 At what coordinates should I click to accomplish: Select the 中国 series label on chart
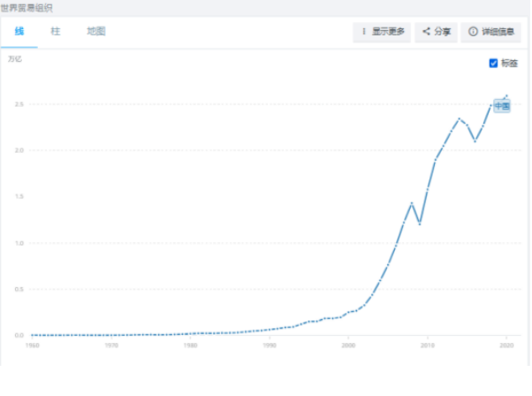pyautogui.click(x=501, y=106)
